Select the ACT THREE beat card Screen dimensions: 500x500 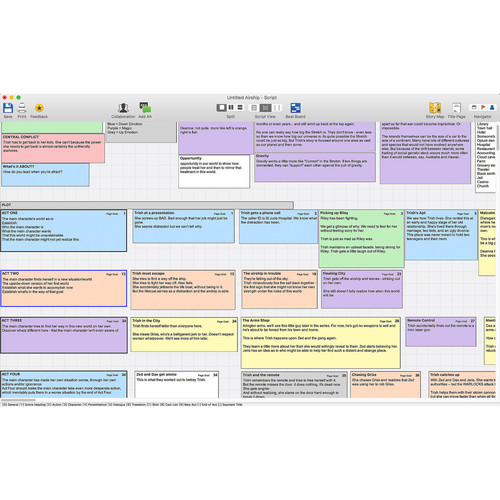pyautogui.click(x=64, y=335)
